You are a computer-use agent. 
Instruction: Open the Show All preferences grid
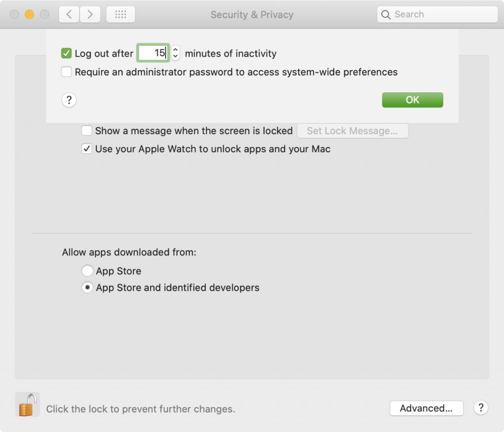[x=120, y=15]
